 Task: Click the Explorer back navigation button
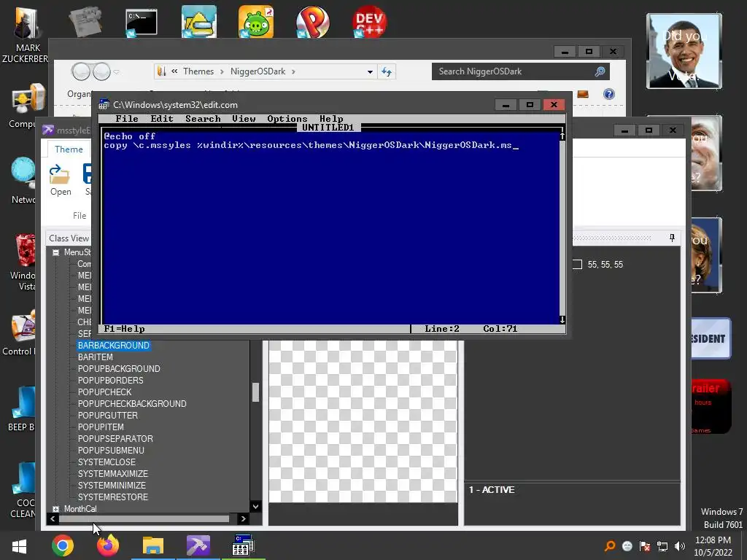point(81,71)
